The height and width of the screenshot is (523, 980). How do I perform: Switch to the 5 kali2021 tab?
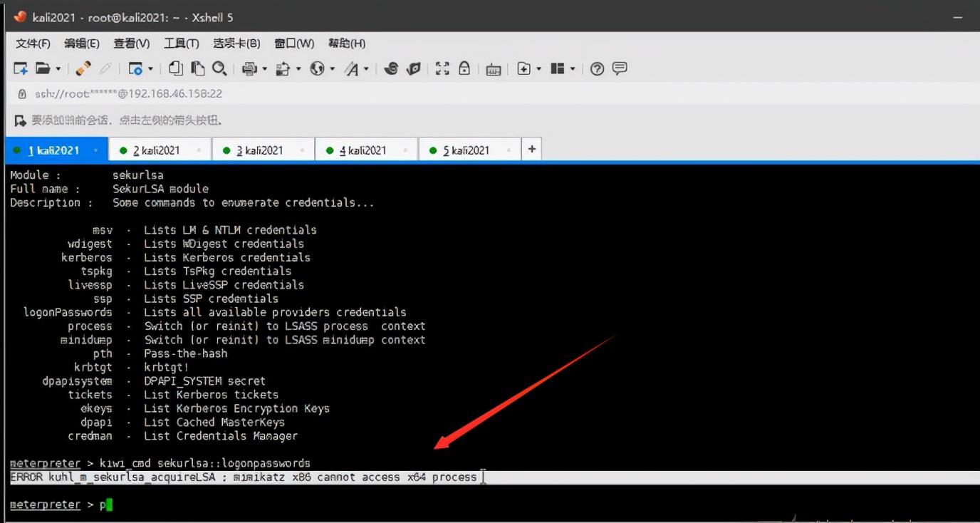(x=469, y=150)
